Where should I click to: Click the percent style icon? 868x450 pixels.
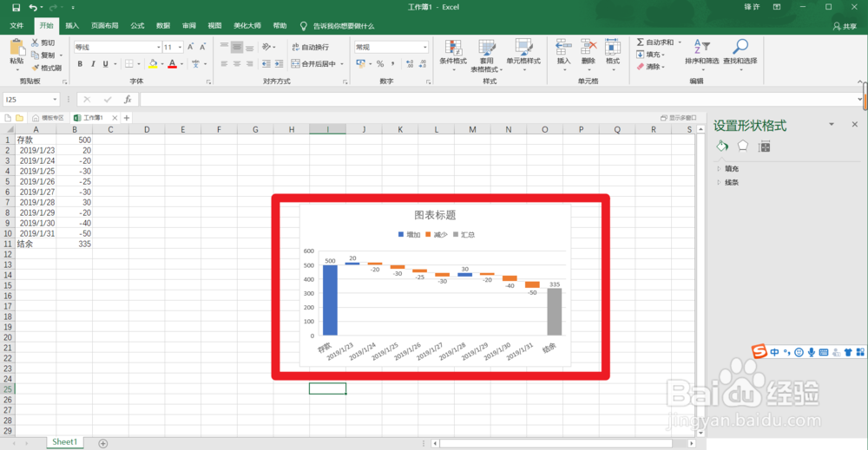(380, 64)
